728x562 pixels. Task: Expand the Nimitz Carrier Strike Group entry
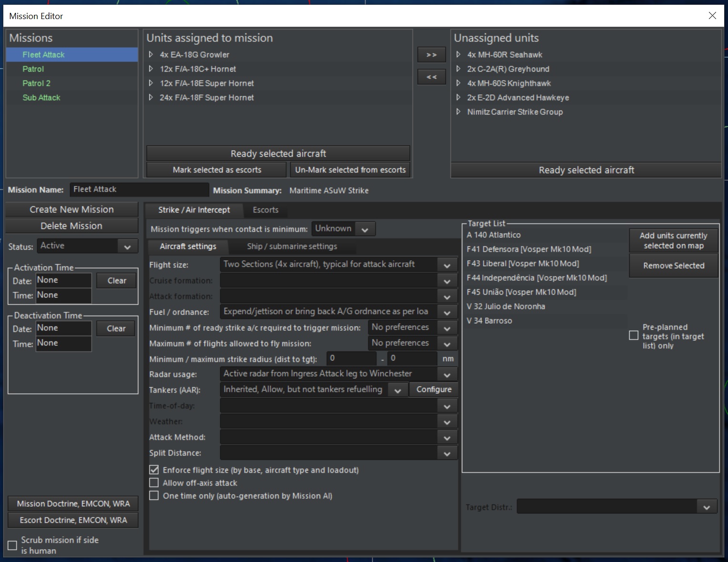pos(458,112)
